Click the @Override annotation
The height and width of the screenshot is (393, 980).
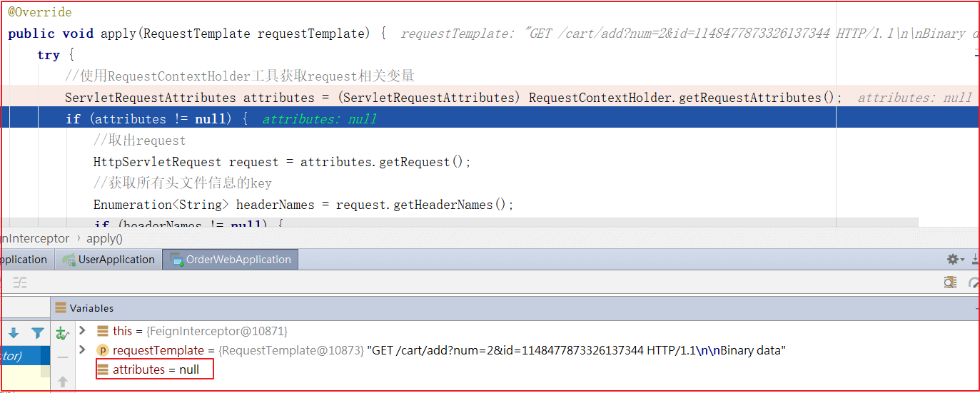tap(40, 12)
